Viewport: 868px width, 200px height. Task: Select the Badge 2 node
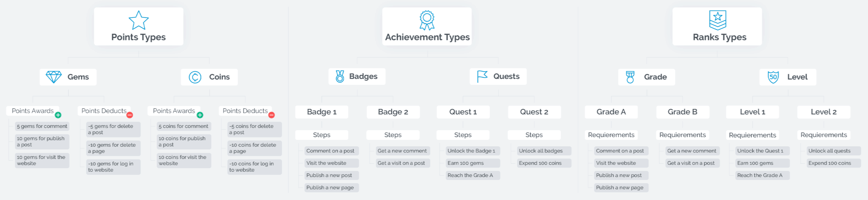393,112
